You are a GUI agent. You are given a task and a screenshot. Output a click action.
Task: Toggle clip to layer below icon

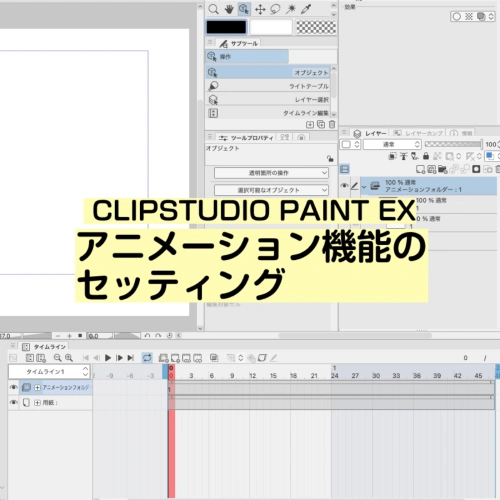coord(392,156)
